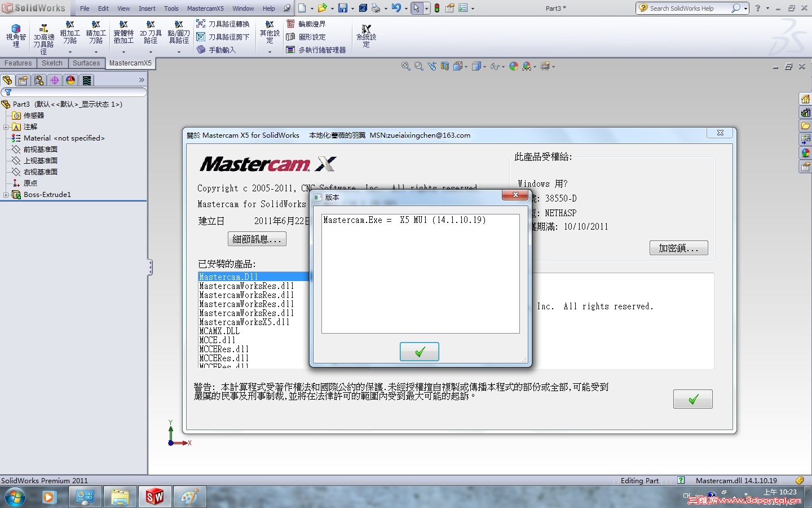Screen dimensions: 812x508
Task: Expand the hidden feature manager tabs chevron
Action: [142, 80]
